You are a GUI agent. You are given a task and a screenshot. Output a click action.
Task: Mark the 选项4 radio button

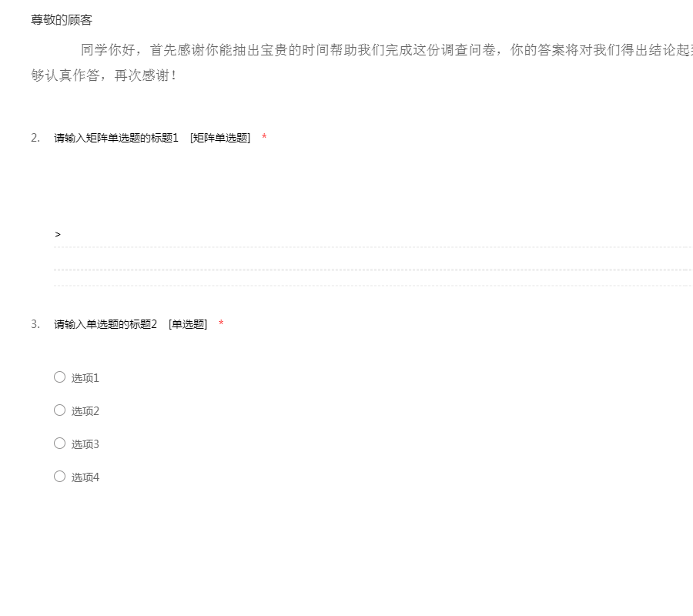tap(59, 477)
